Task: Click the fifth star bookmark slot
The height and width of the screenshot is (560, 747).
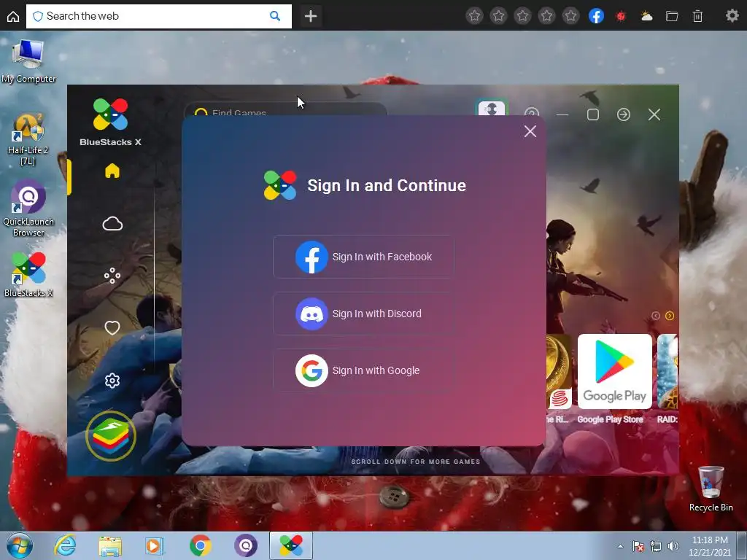Action: pos(570,16)
